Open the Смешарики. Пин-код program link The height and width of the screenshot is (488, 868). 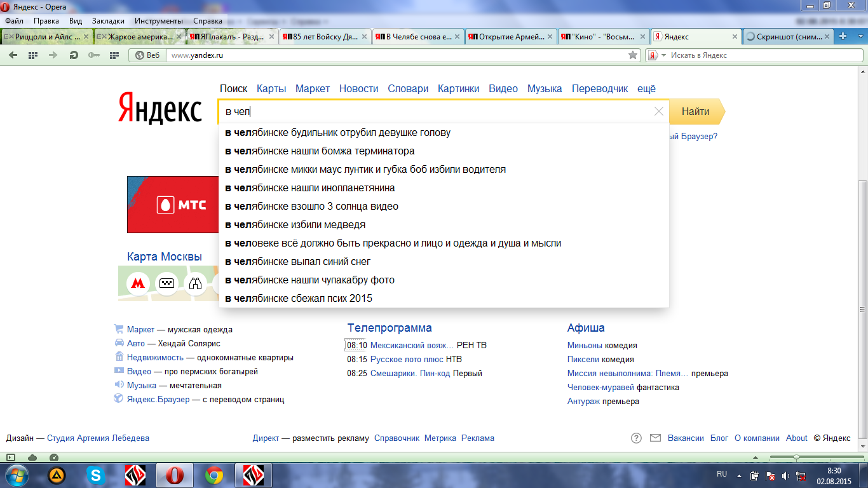click(410, 374)
